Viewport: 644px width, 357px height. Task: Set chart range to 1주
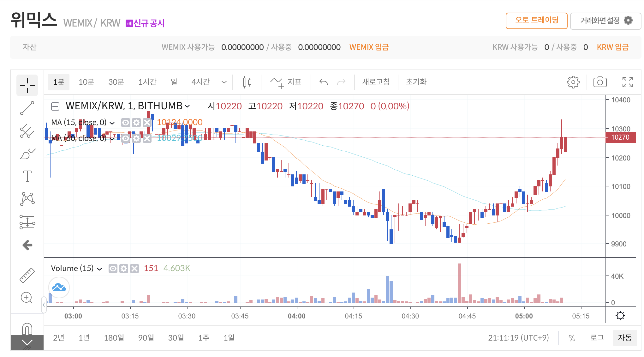click(x=204, y=338)
